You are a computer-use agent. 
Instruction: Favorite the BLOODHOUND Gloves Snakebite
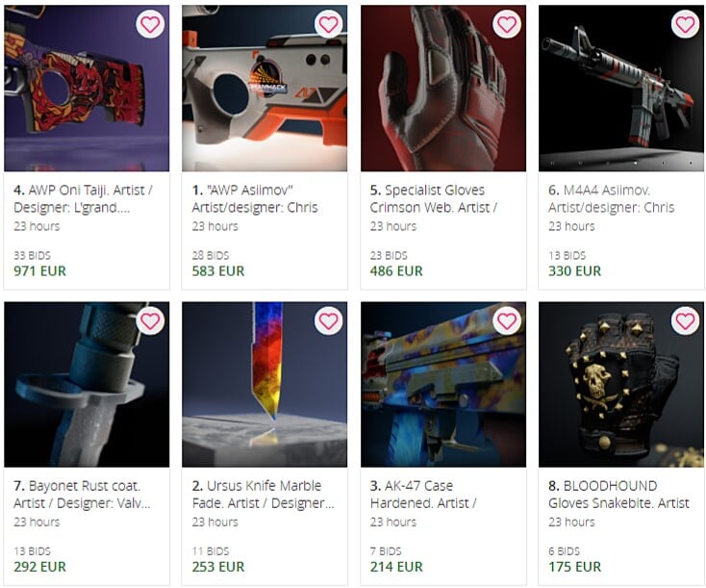click(x=685, y=320)
